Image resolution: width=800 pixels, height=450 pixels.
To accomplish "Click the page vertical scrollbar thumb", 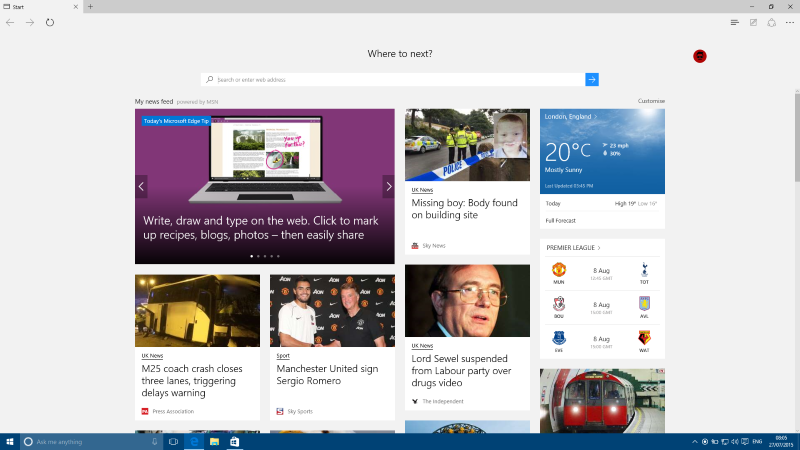I will [797, 137].
